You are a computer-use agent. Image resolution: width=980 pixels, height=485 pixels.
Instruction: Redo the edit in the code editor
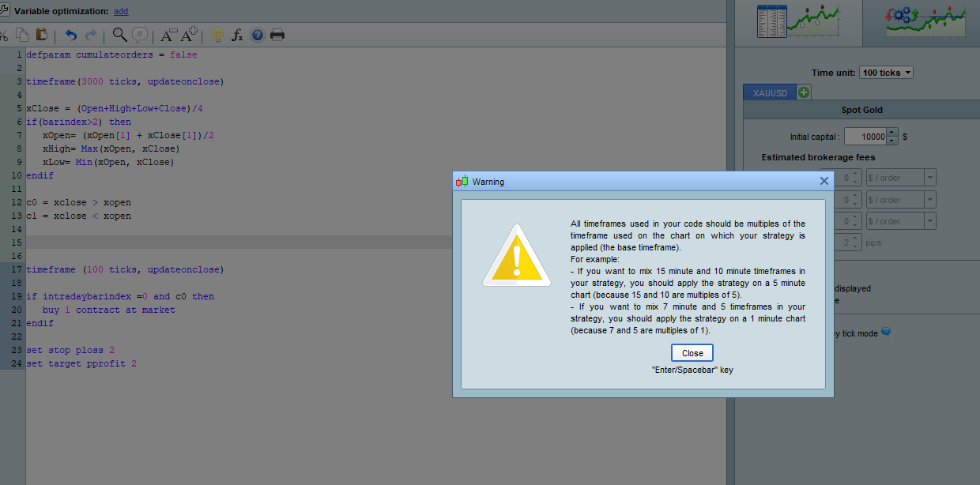[91, 35]
